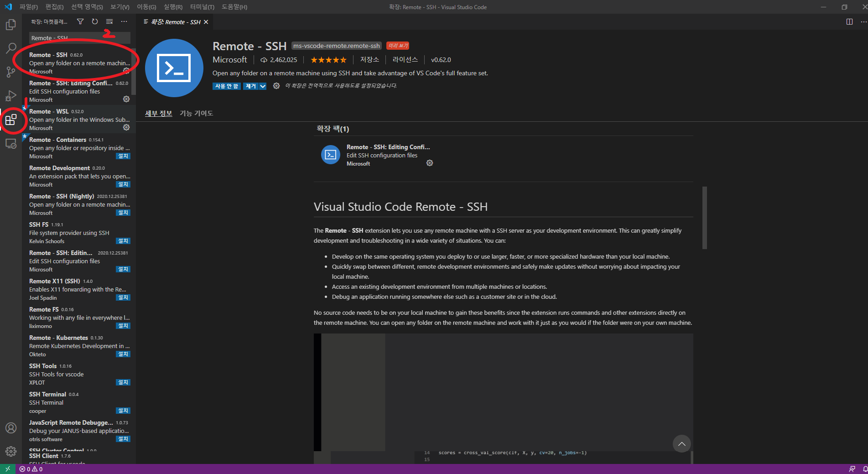Open the gear next to the Remove button
This screenshot has height=474, width=868.
276,86
